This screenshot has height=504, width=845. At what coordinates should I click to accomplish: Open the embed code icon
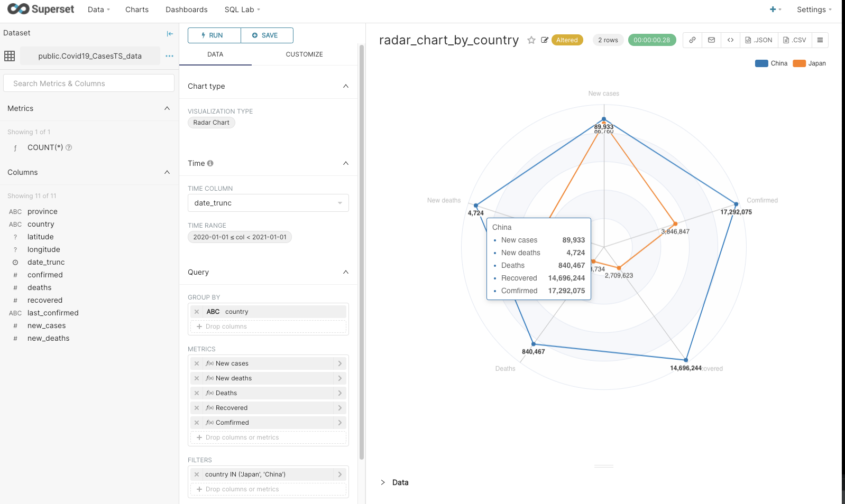pyautogui.click(x=730, y=40)
